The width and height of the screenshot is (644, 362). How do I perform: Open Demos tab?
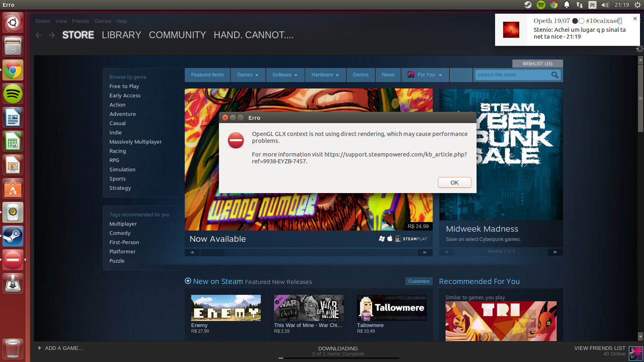(x=361, y=75)
